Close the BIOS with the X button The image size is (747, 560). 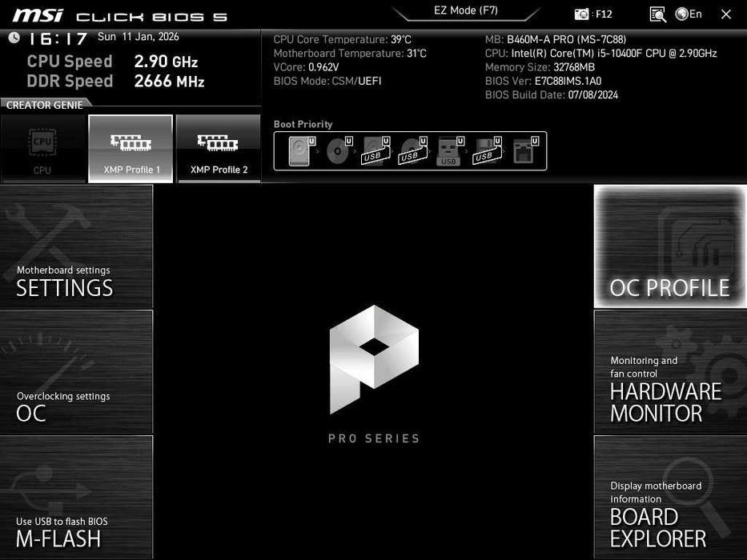point(725,14)
